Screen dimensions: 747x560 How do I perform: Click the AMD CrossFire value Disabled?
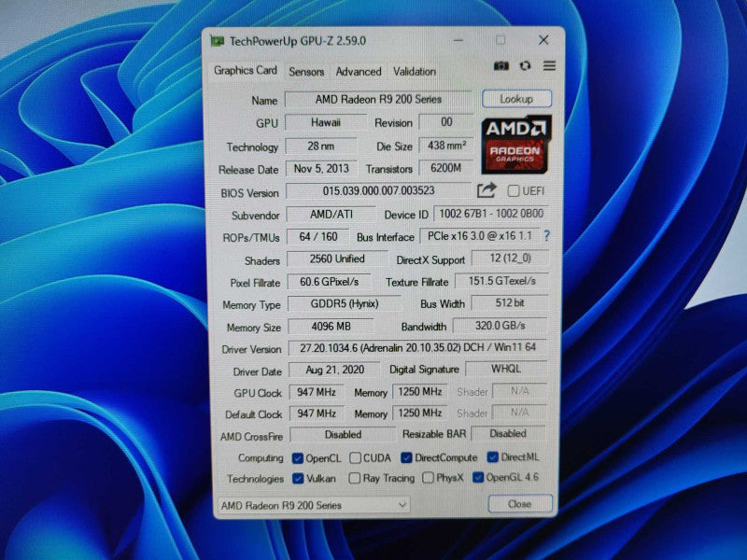pos(343,435)
